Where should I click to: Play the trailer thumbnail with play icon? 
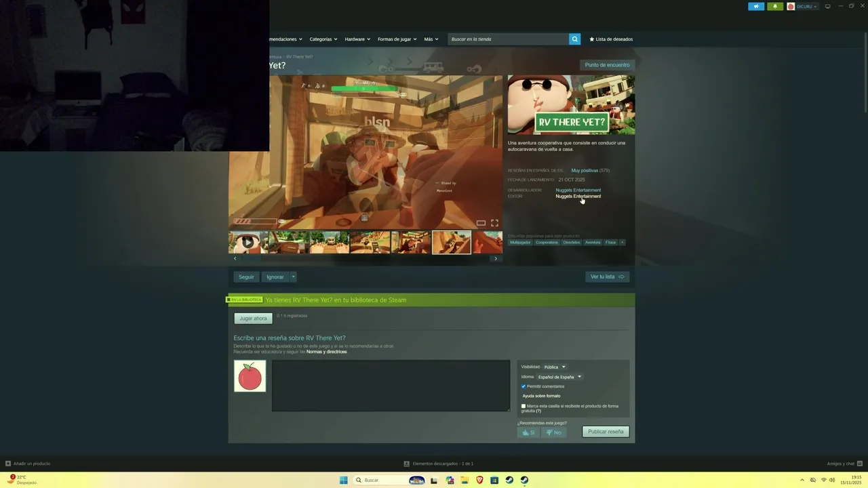pos(248,242)
